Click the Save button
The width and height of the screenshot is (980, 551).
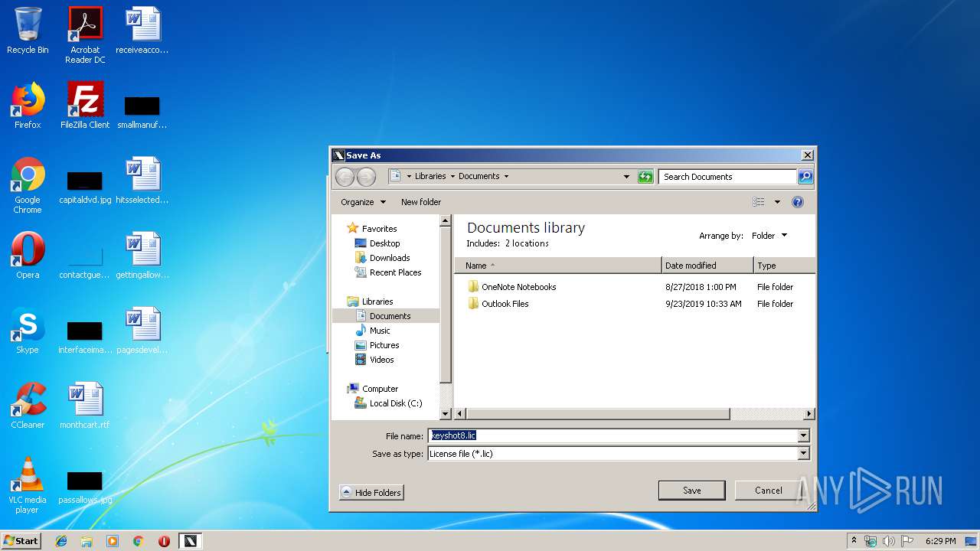[x=691, y=491]
